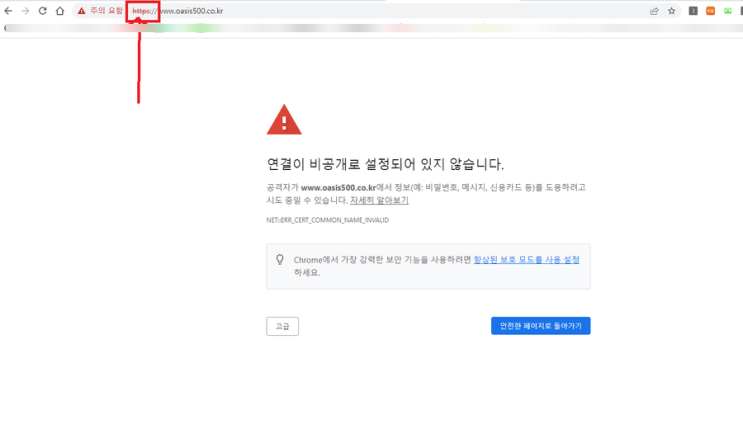Open the orange extension icon
This screenshot has width=743, height=434.
point(710,10)
